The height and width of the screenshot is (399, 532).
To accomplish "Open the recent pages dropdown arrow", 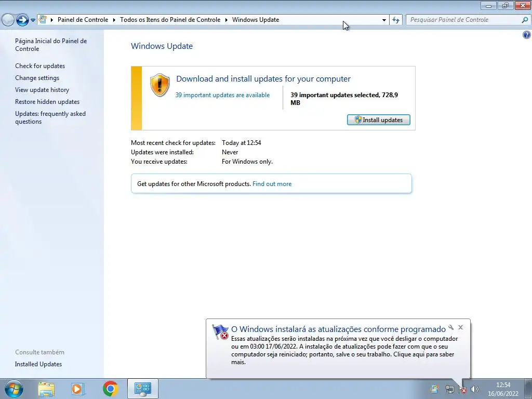I will (x=33, y=20).
